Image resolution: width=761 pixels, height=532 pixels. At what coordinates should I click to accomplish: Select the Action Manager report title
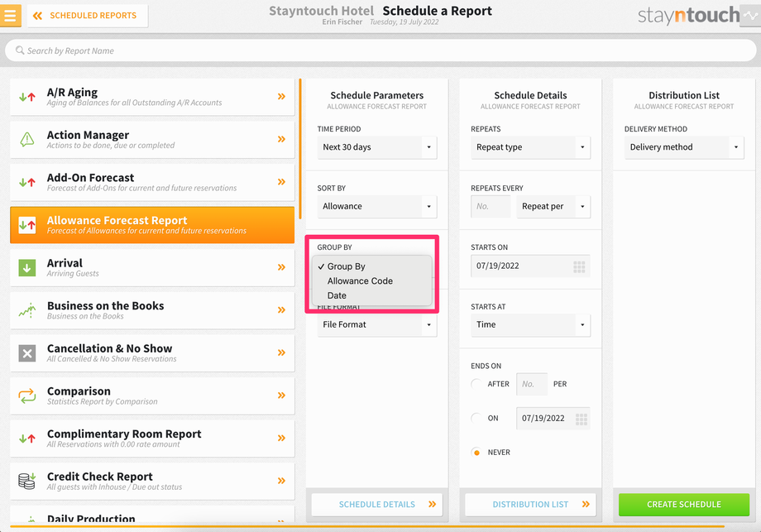(x=88, y=135)
